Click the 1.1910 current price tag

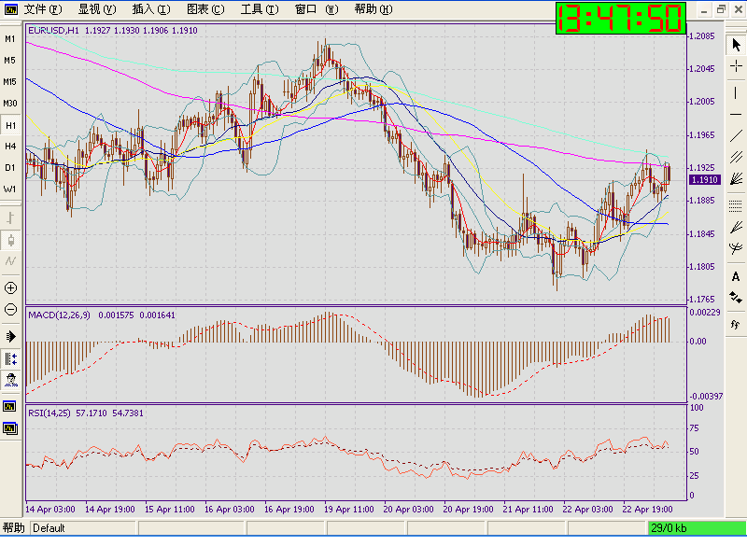coord(705,179)
